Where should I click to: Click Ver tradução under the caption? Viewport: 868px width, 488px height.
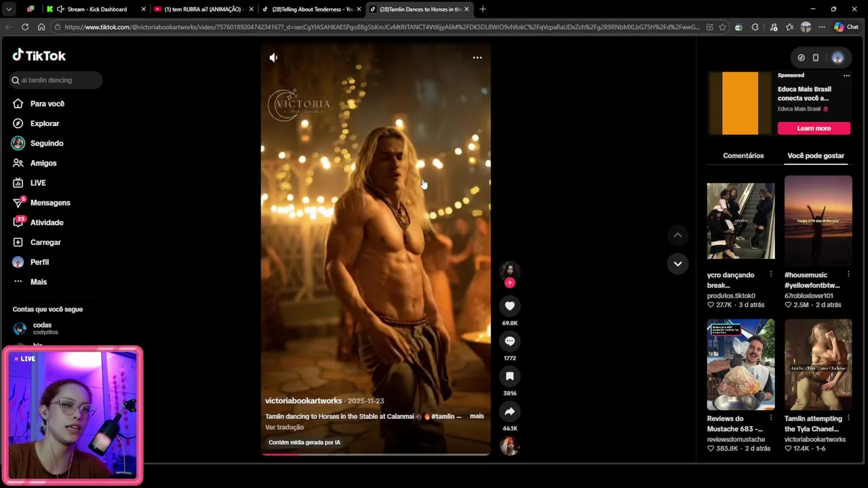pos(284,428)
